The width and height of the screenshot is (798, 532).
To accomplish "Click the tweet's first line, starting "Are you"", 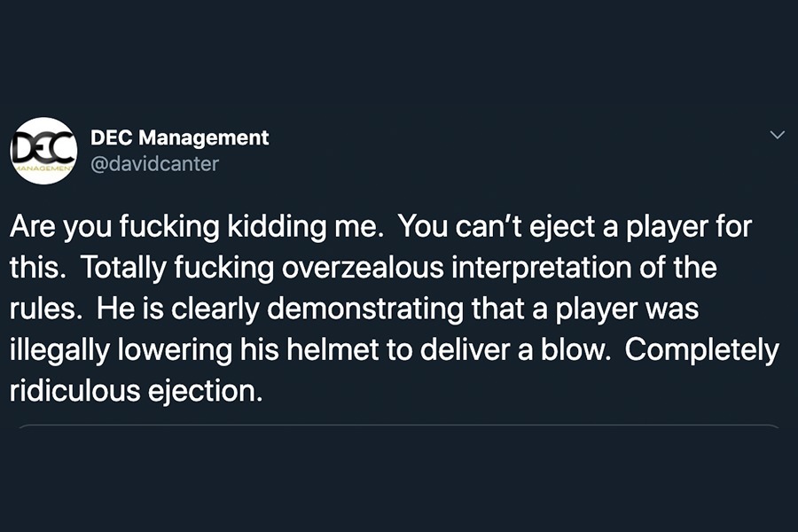I will pyautogui.click(x=380, y=227).
